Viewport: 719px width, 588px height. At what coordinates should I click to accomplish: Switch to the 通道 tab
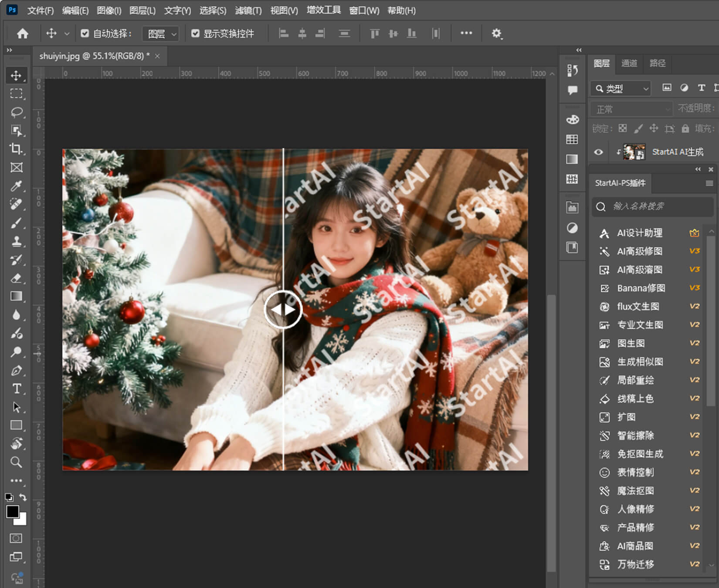629,64
